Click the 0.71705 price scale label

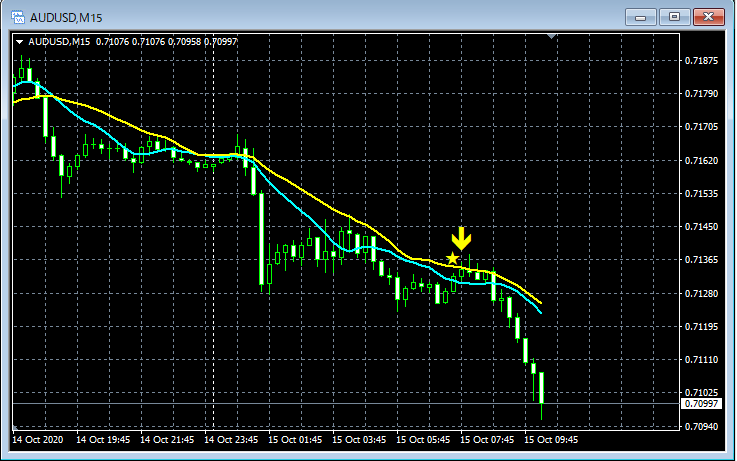coord(701,127)
